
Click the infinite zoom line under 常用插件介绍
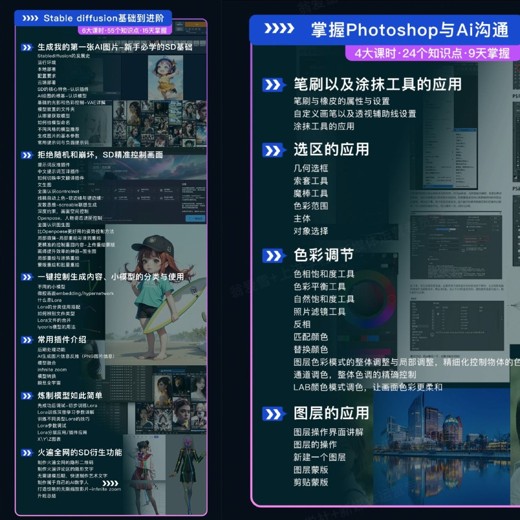click(x=52, y=370)
